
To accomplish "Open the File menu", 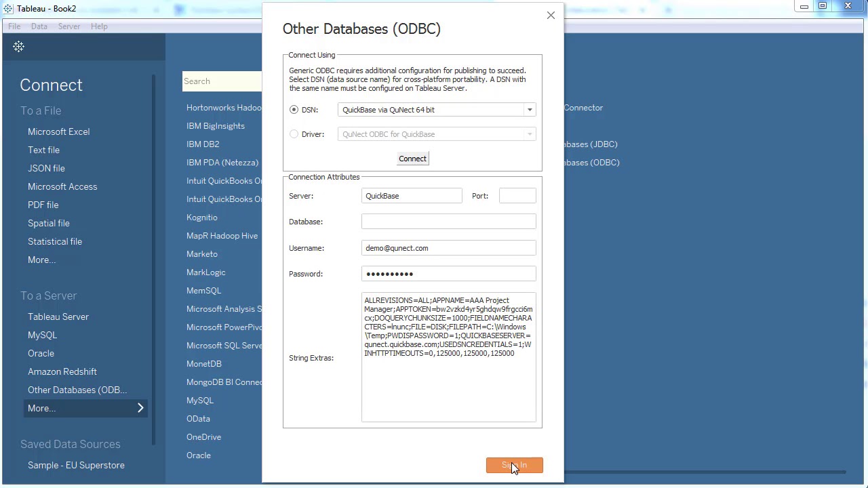I will tap(13, 26).
